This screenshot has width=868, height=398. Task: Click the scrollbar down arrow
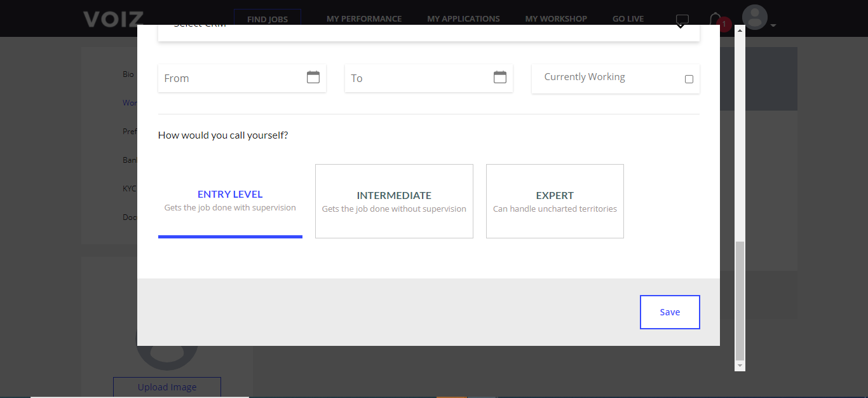pyautogui.click(x=740, y=366)
